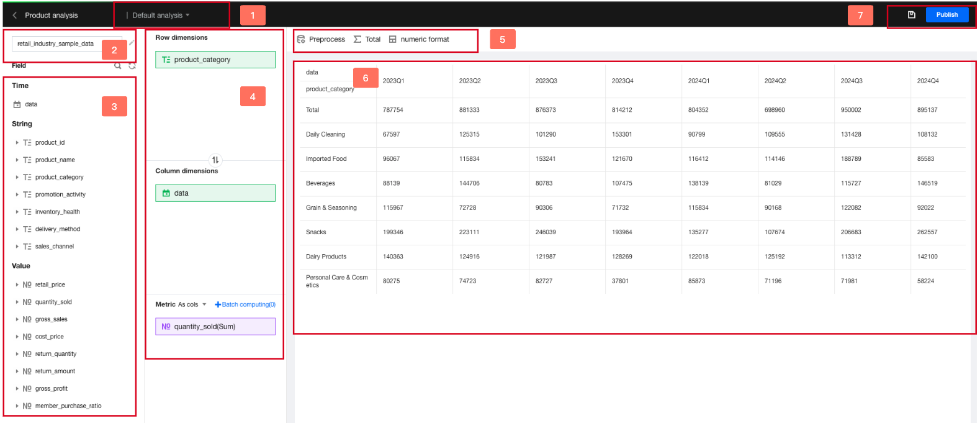Open the numeric format option
This screenshot has height=423, width=980.
tap(419, 39)
